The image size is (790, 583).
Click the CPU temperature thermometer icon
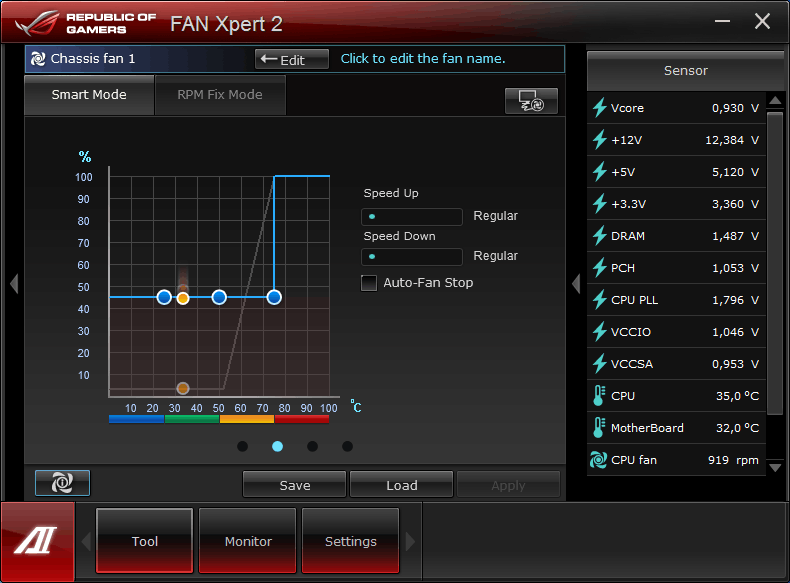599,396
